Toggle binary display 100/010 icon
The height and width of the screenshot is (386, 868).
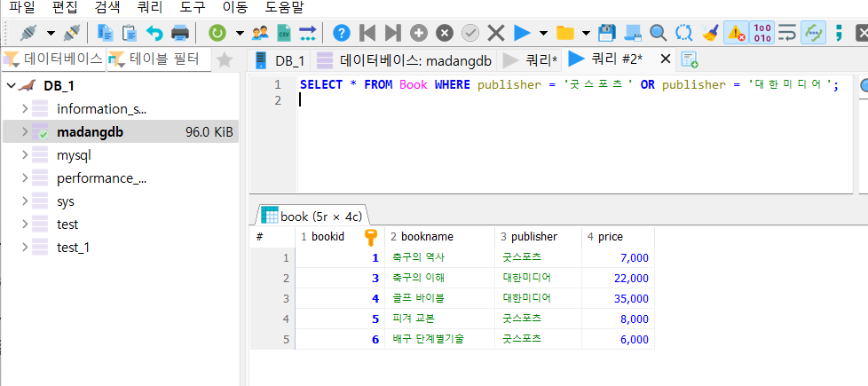click(x=762, y=33)
